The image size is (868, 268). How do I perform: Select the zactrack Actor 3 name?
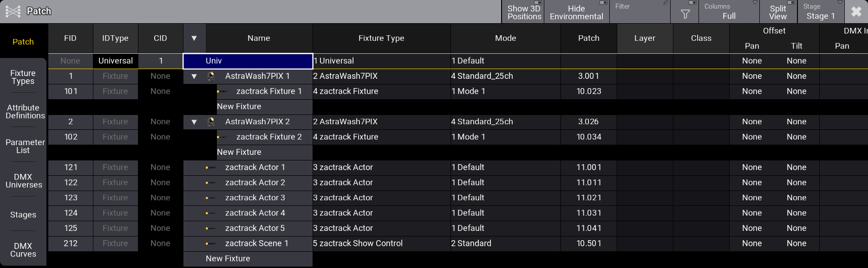(x=255, y=198)
